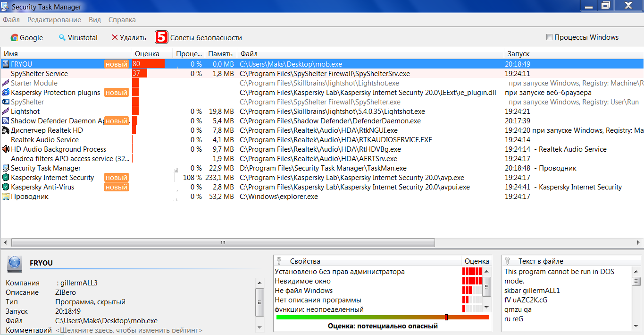Click the 37 rating bar

click(x=140, y=73)
